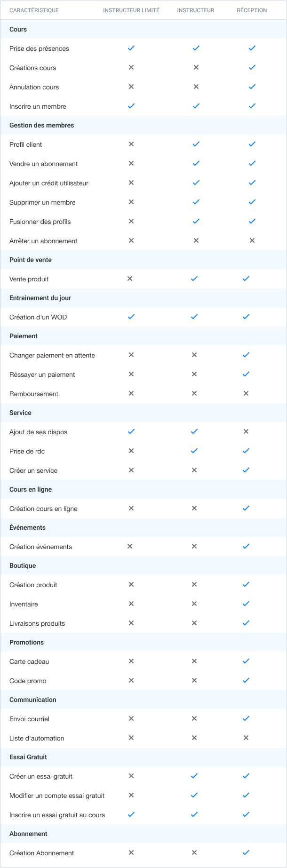
Task: Click the Instructeur Limité column header
Action: (x=131, y=10)
